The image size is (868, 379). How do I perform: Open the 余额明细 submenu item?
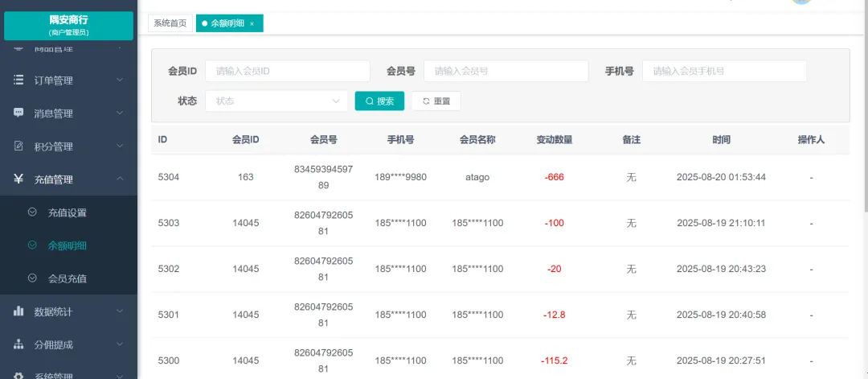pyautogui.click(x=68, y=245)
